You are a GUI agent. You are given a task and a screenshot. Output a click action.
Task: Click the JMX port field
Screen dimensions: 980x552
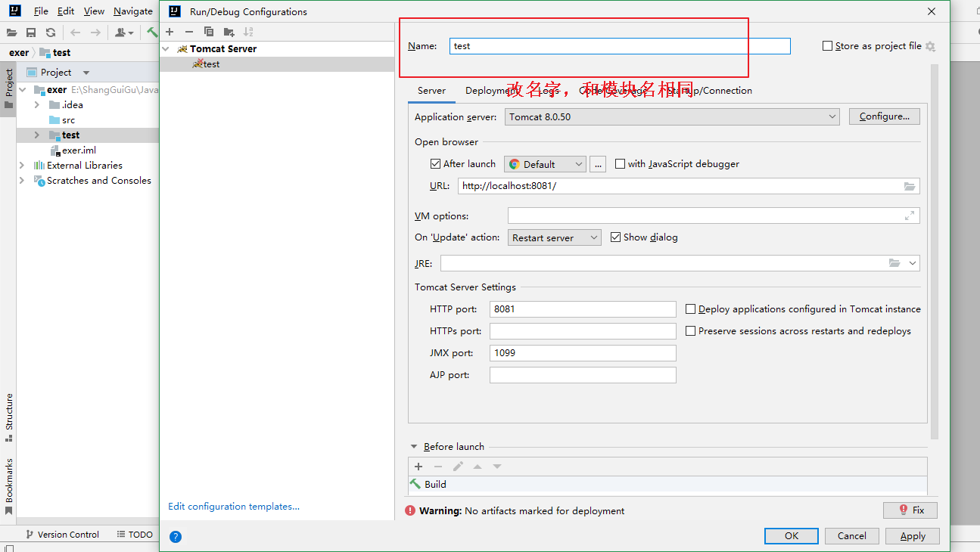click(583, 352)
